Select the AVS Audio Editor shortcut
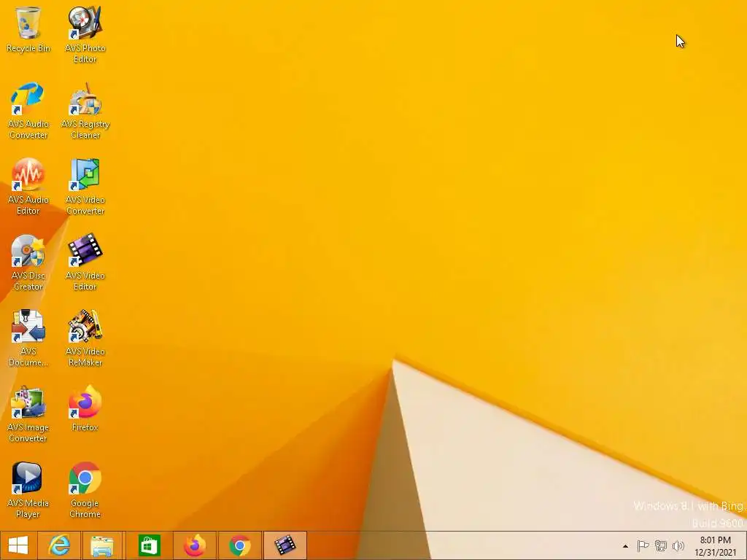The width and height of the screenshot is (747, 560). coord(28,186)
